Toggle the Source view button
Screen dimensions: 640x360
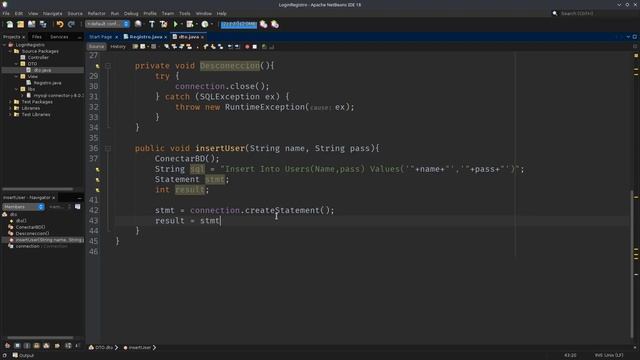coord(96,47)
